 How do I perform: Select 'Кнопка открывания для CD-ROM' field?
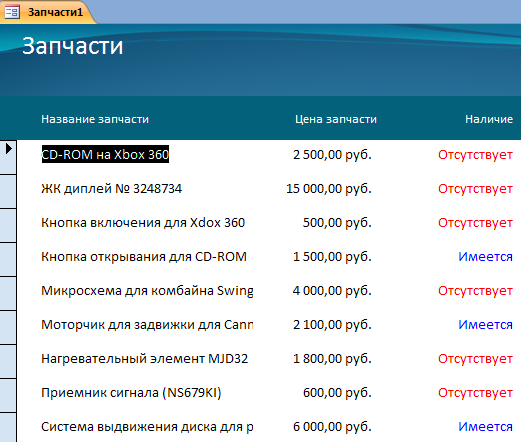(x=144, y=257)
